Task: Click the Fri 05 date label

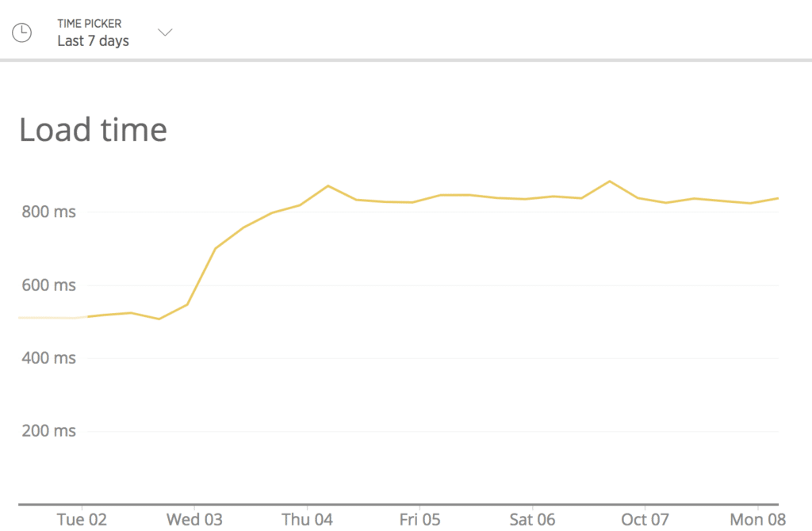Action: [419, 519]
